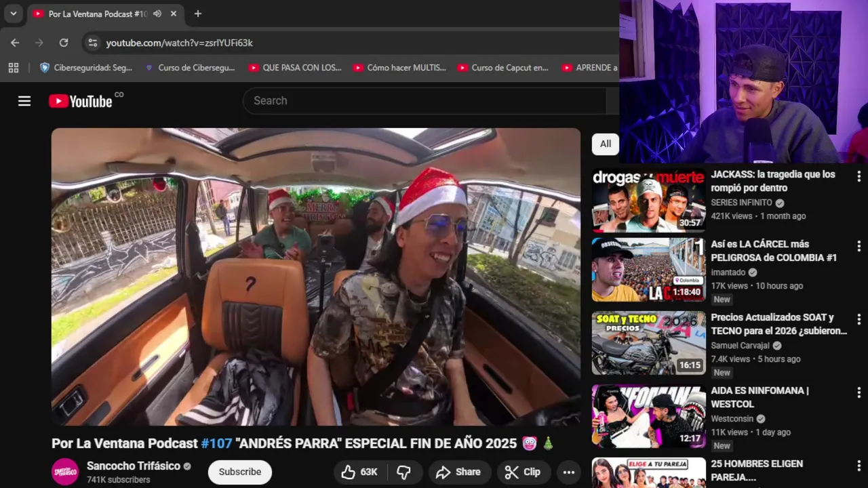Open the SOAT y TECNO 2026 thumbnail
The width and height of the screenshot is (868, 488).
click(x=648, y=343)
